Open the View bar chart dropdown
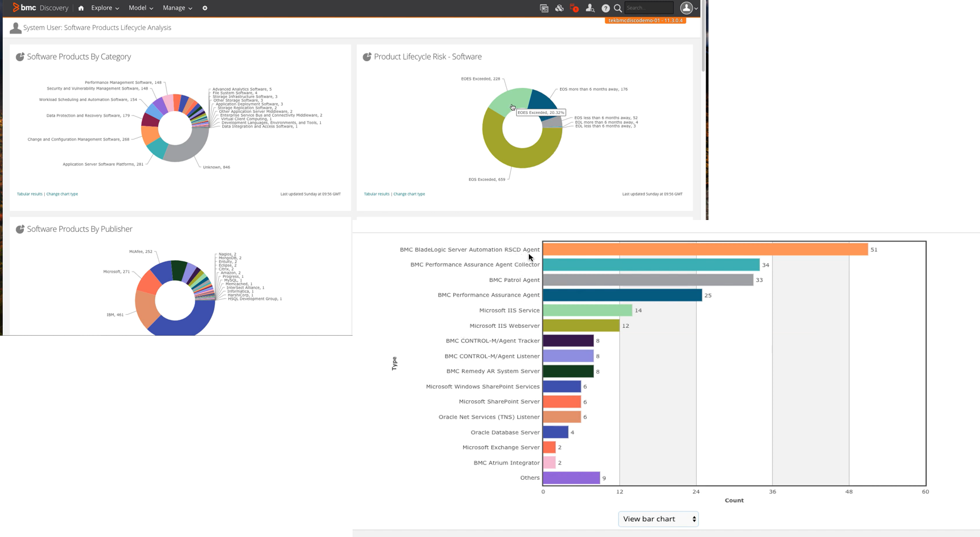The image size is (980, 537). coord(658,519)
